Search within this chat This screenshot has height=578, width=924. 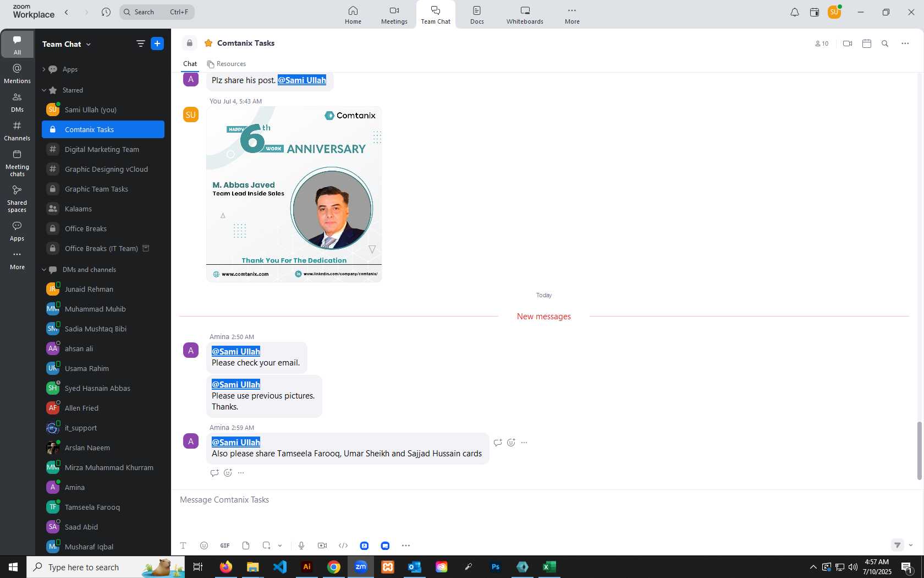885,43
